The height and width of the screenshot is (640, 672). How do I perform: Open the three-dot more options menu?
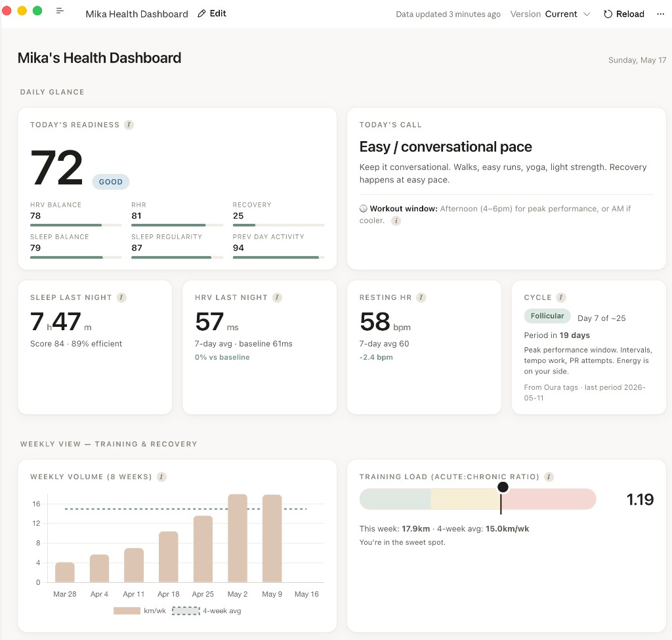[x=660, y=14]
